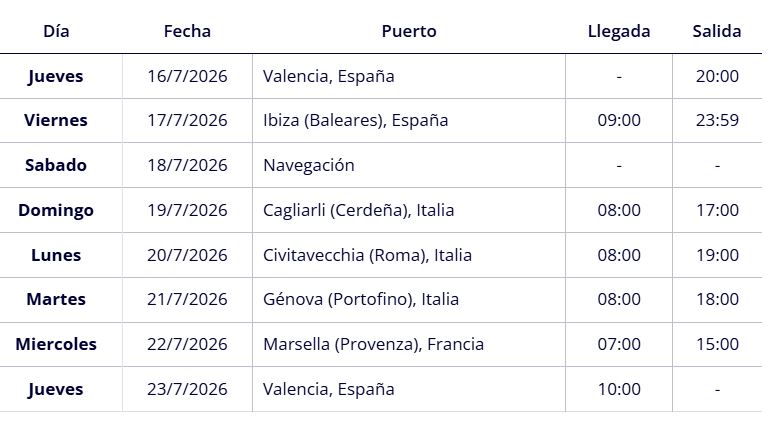Viewport: 768px width, 423px height.
Task: Click the Civitavecchia (Roma), Italia cell
Action: point(367,255)
